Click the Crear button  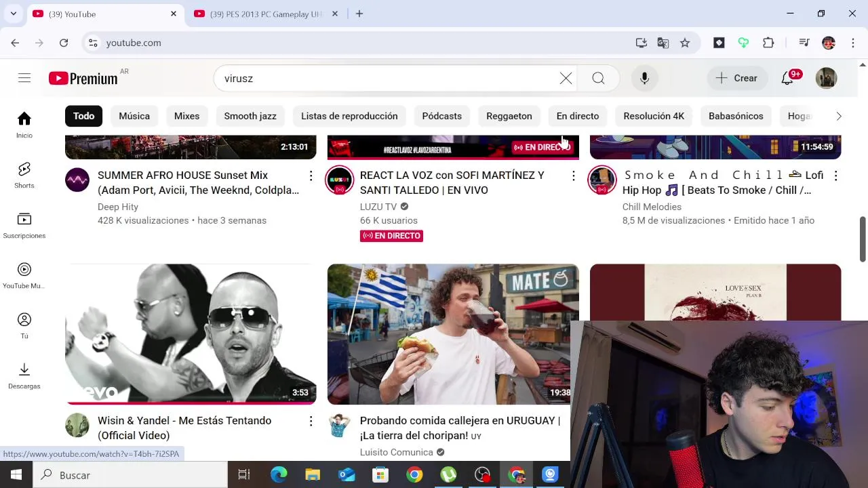pos(736,78)
